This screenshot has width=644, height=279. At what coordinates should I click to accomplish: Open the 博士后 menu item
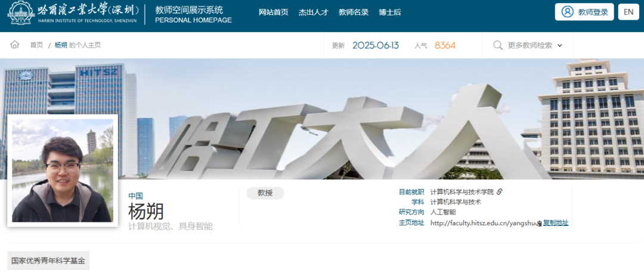click(x=390, y=12)
